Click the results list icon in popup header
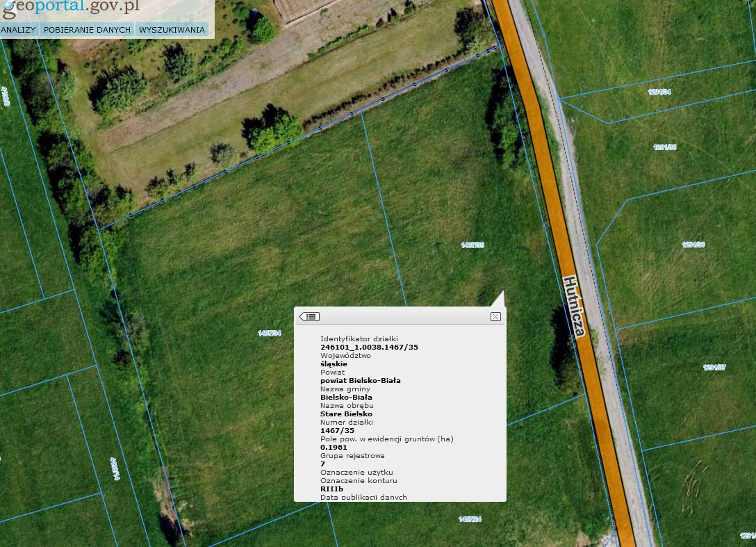Screen dimensions: 756x547 [x=309, y=316]
